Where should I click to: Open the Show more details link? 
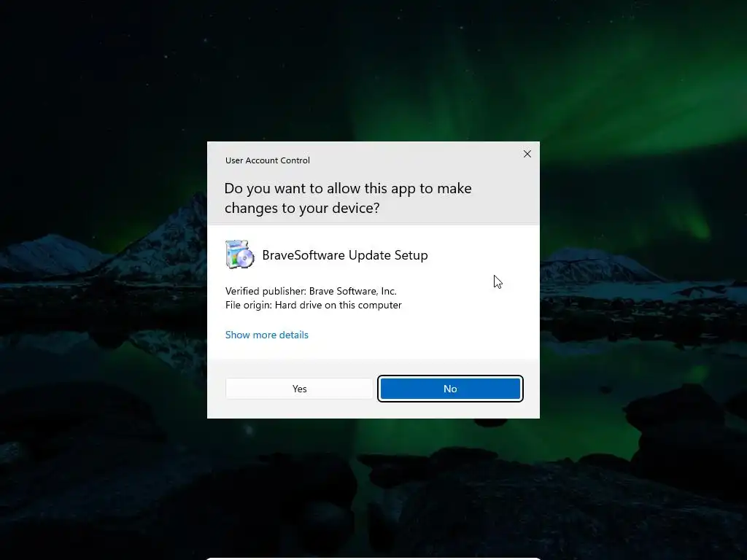tap(267, 335)
